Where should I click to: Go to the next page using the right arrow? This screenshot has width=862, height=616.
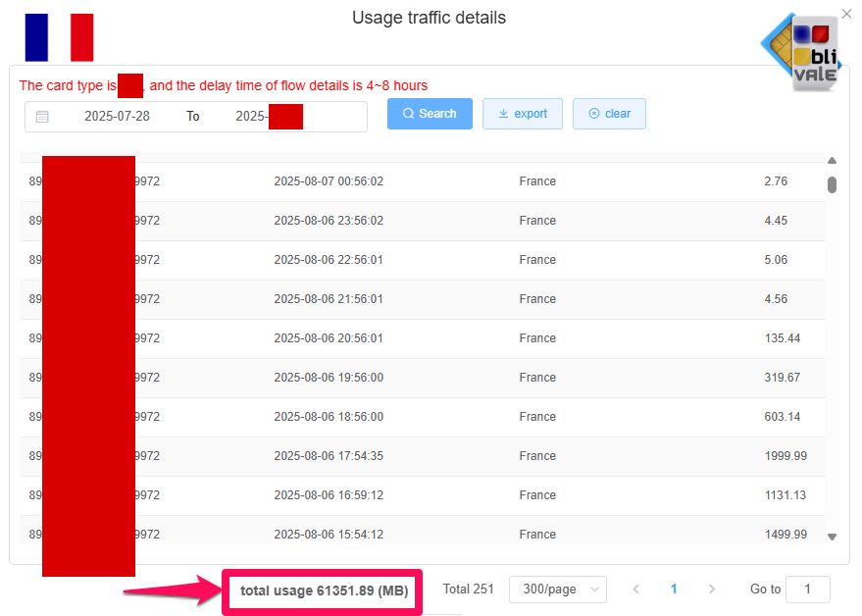[x=711, y=589]
